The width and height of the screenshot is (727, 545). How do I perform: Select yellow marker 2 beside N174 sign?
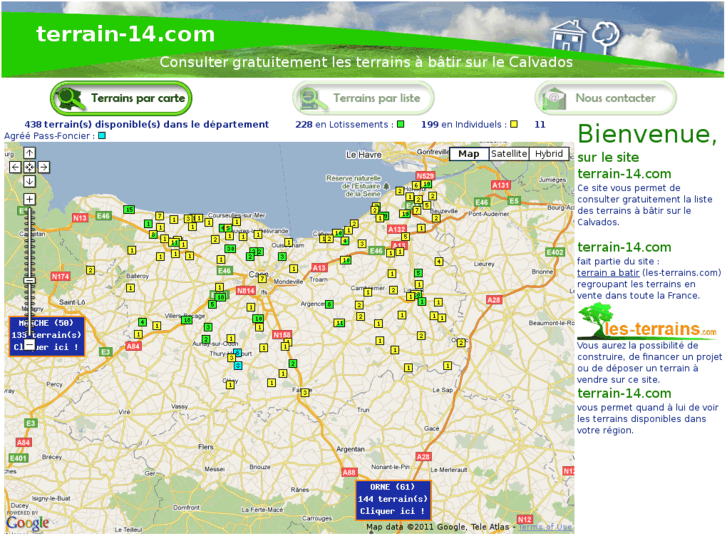click(90, 270)
